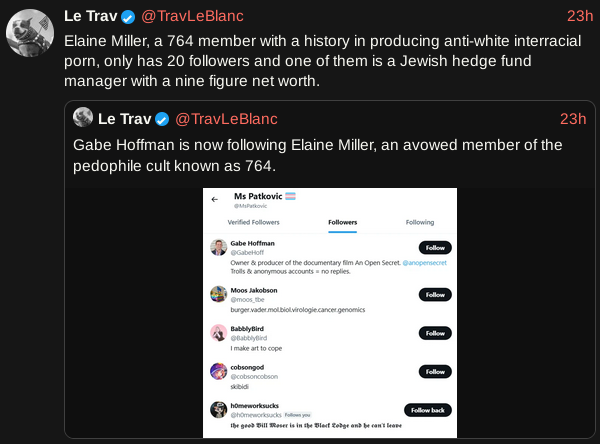Click the verified badge in the quoted tweet header
600x444 pixels.
pyautogui.click(x=162, y=119)
